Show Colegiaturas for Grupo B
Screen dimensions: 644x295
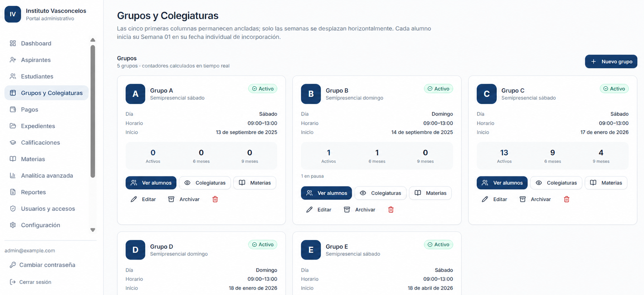pos(380,193)
